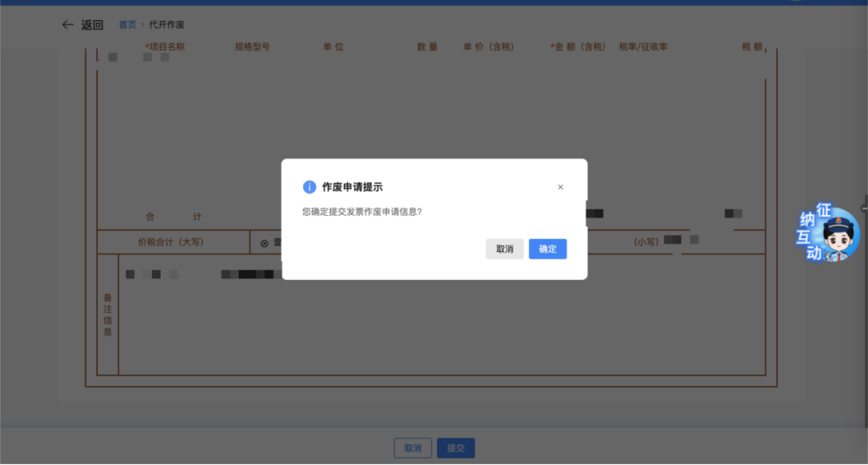The height and width of the screenshot is (465, 868).
Task: Click the message 您确定提交发票作废申请信息?
Action: coord(362,212)
